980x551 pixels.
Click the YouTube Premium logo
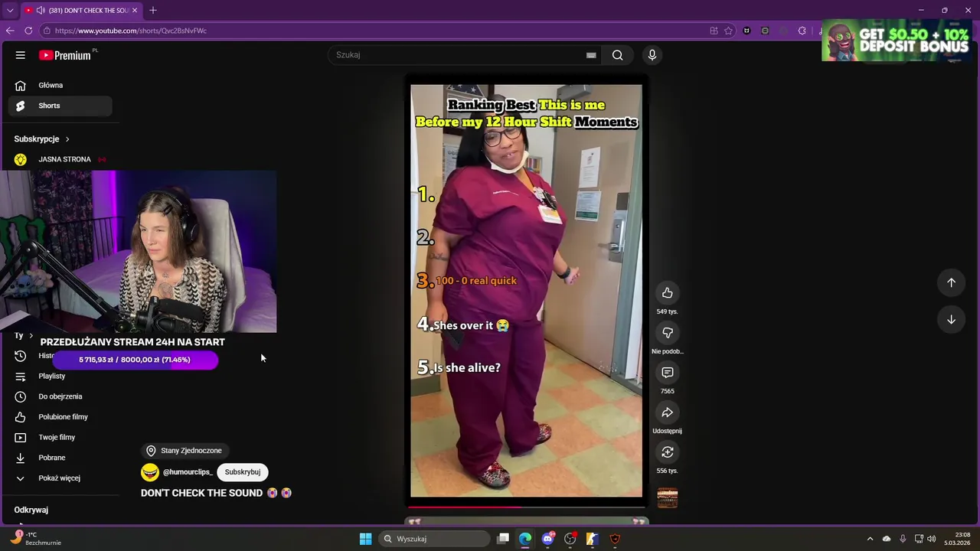point(65,55)
